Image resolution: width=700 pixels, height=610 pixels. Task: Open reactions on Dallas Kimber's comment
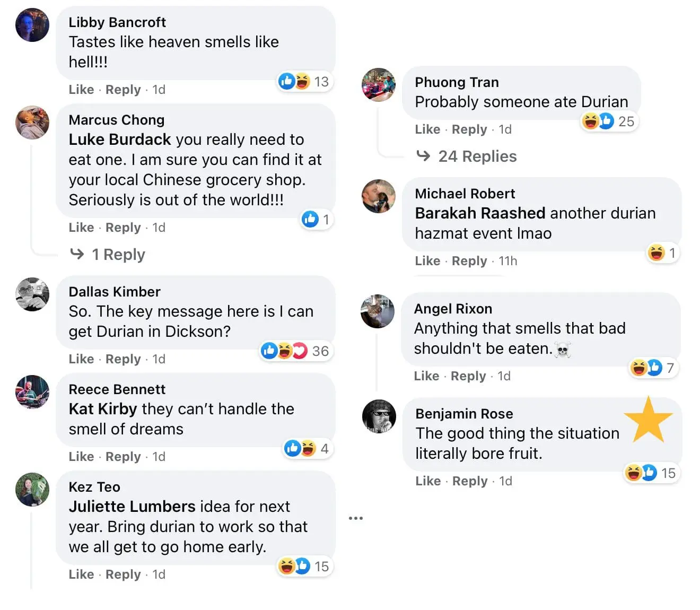295,351
